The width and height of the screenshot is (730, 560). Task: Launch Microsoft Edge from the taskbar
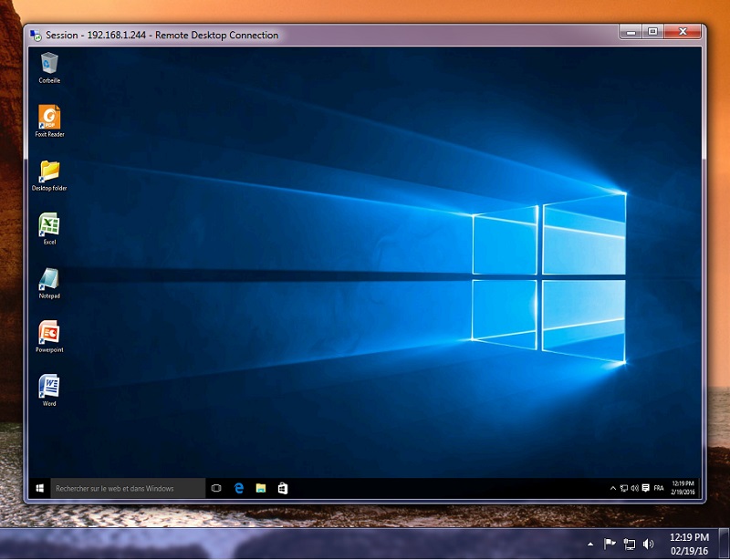click(x=237, y=488)
